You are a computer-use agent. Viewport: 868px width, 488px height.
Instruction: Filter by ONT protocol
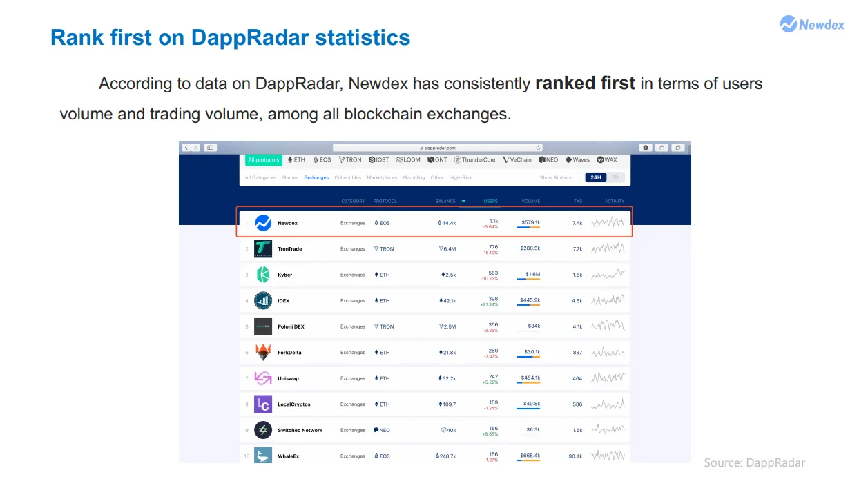[437, 160]
